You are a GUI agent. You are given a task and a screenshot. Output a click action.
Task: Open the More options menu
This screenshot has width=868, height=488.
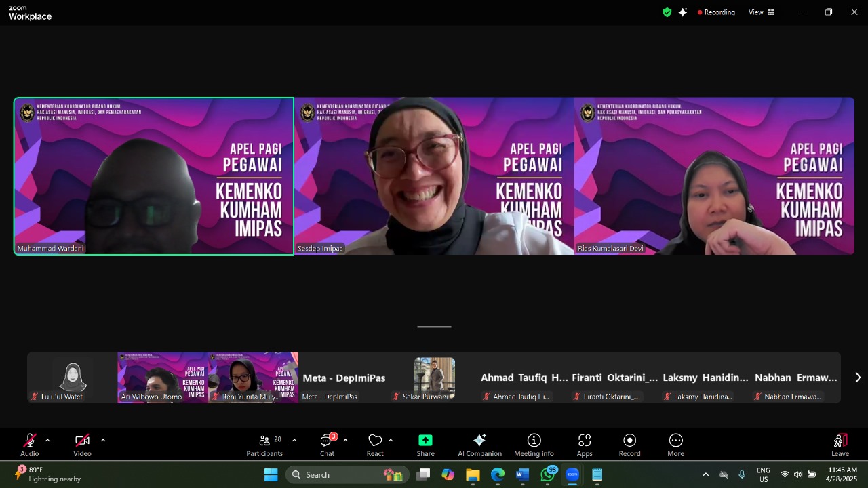coord(675,445)
